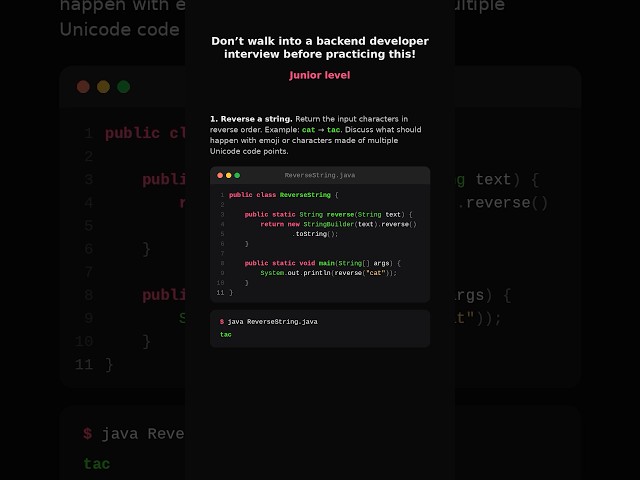Click the small red dot in ReverseString.java window
The width and height of the screenshot is (640, 480).
(x=220, y=176)
